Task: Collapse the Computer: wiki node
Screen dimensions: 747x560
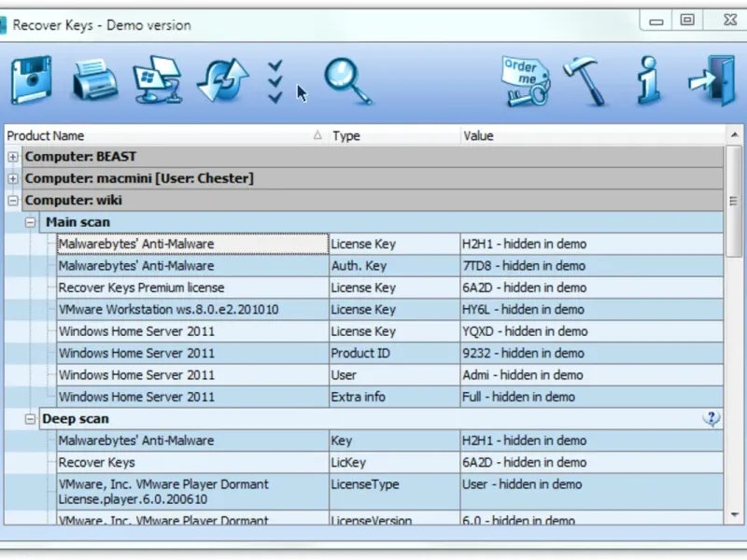Action: 13,201
